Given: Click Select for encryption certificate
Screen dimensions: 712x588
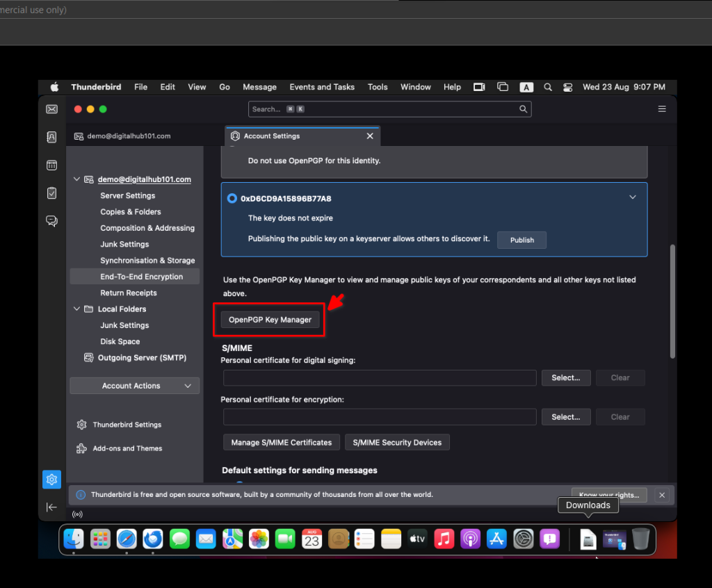Looking at the screenshot, I should [x=566, y=417].
